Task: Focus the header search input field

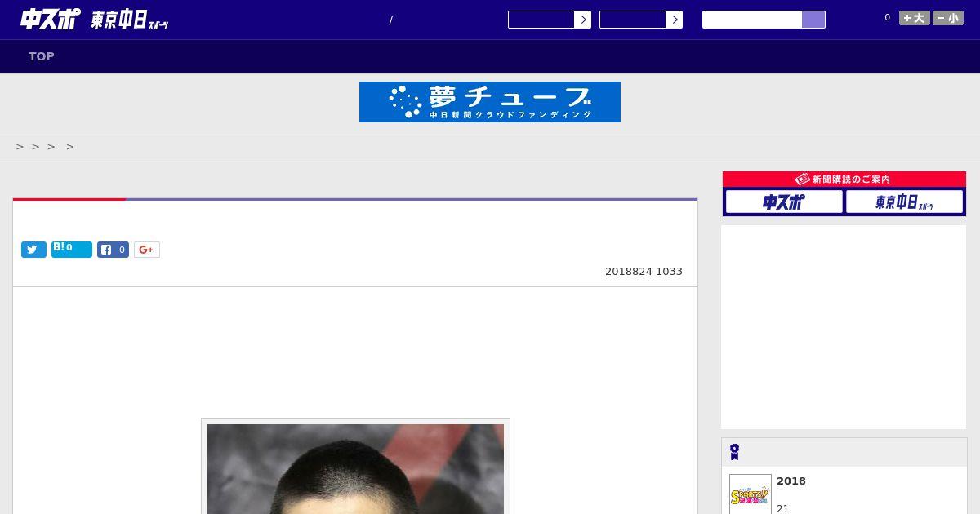Action: point(752,20)
